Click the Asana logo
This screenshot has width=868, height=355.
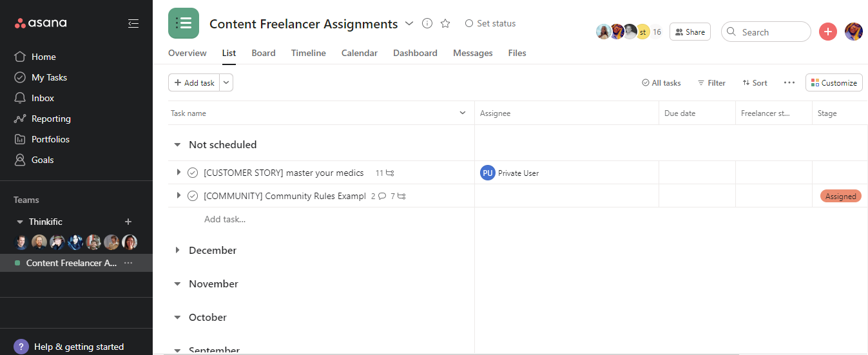(41, 23)
